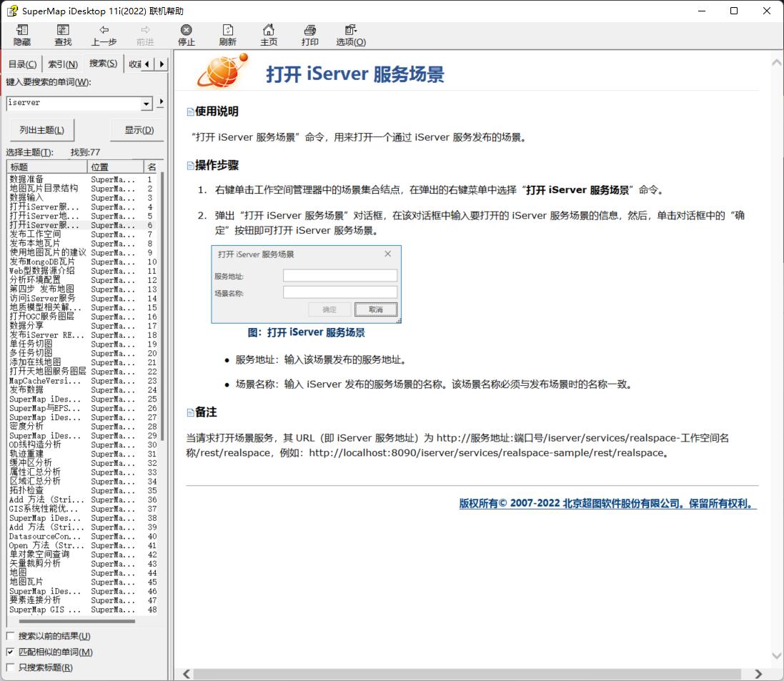Select the Web型数据源介绍 topic
The width and height of the screenshot is (784, 681).
(42, 271)
